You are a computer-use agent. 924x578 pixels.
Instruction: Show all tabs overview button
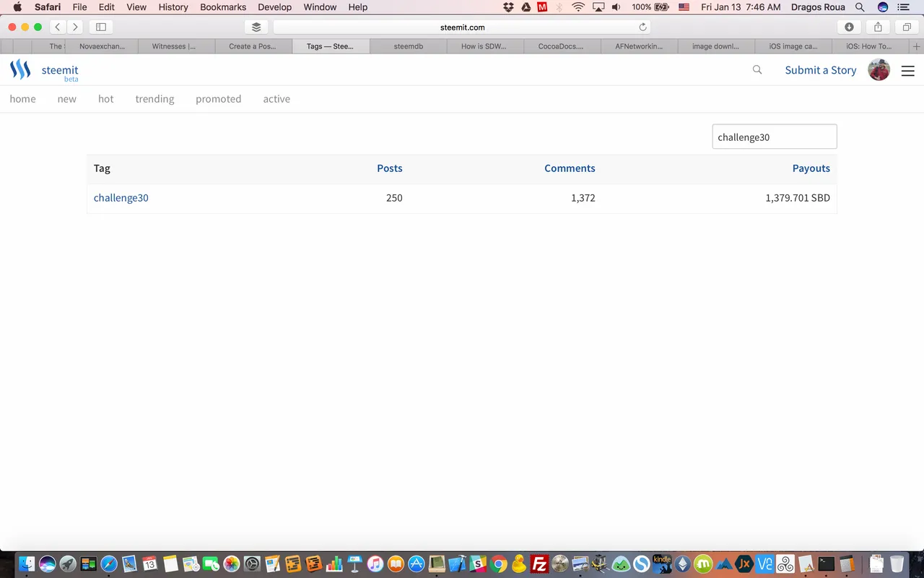[x=907, y=27]
